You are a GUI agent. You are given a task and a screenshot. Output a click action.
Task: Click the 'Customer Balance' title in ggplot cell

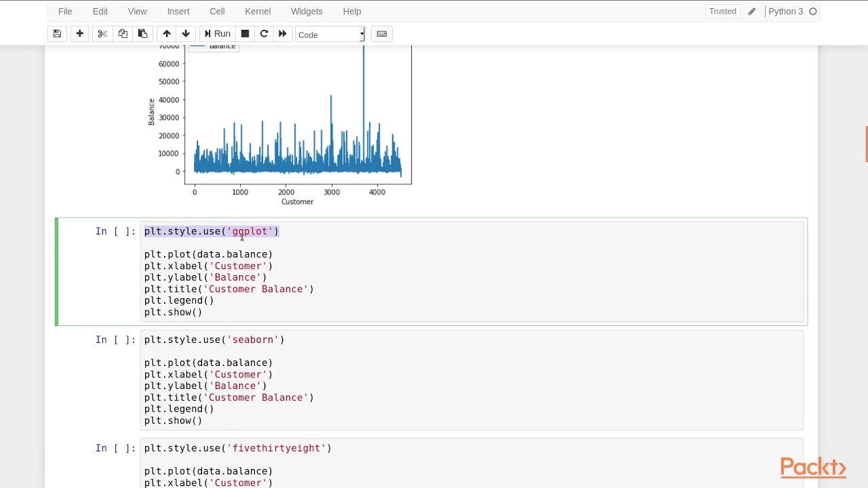click(255, 289)
